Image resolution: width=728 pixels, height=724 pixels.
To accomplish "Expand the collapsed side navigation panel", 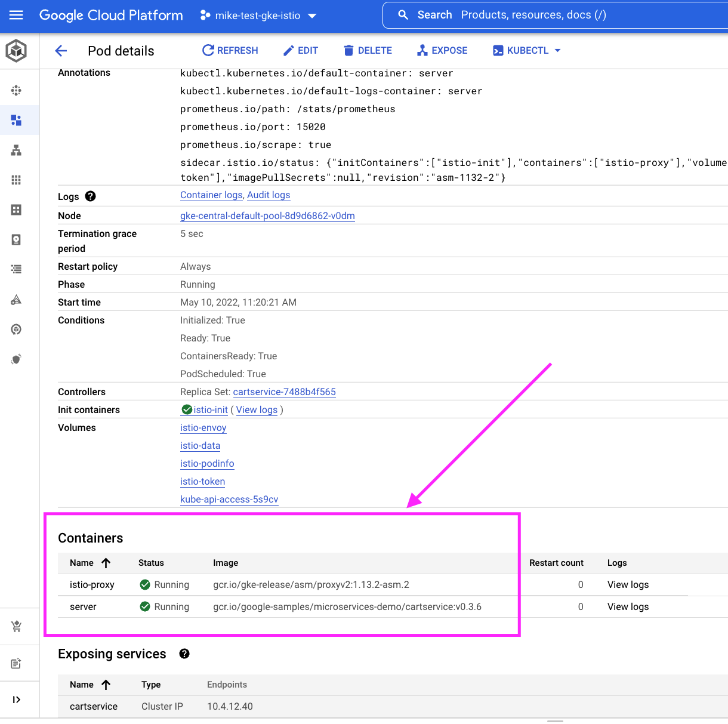I will pos(16,700).
